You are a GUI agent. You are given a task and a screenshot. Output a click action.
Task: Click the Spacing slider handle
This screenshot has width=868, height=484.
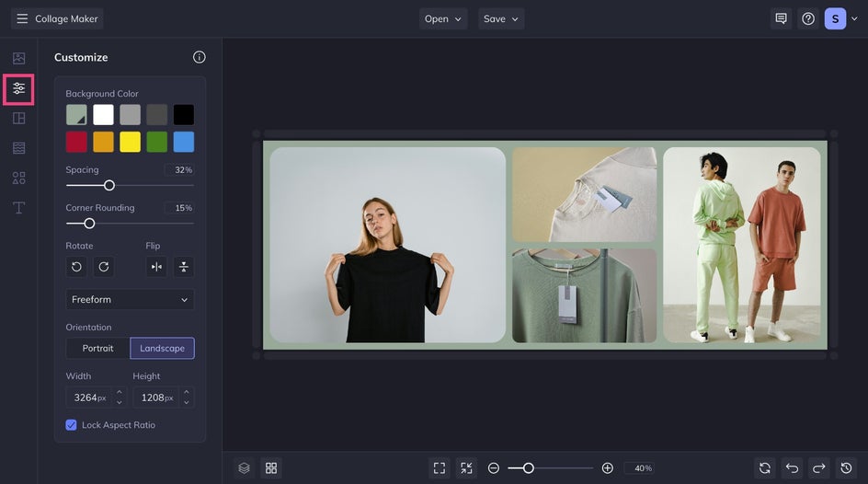pyautogui.click(x=109, y=186)
